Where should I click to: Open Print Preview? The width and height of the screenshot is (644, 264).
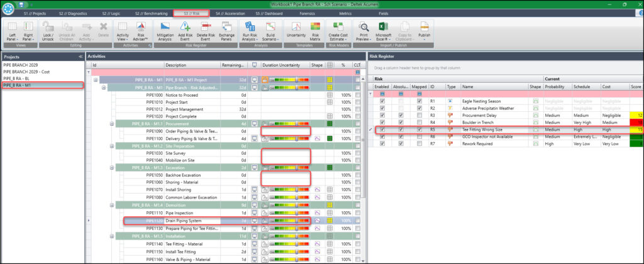[x=363, y=31]
